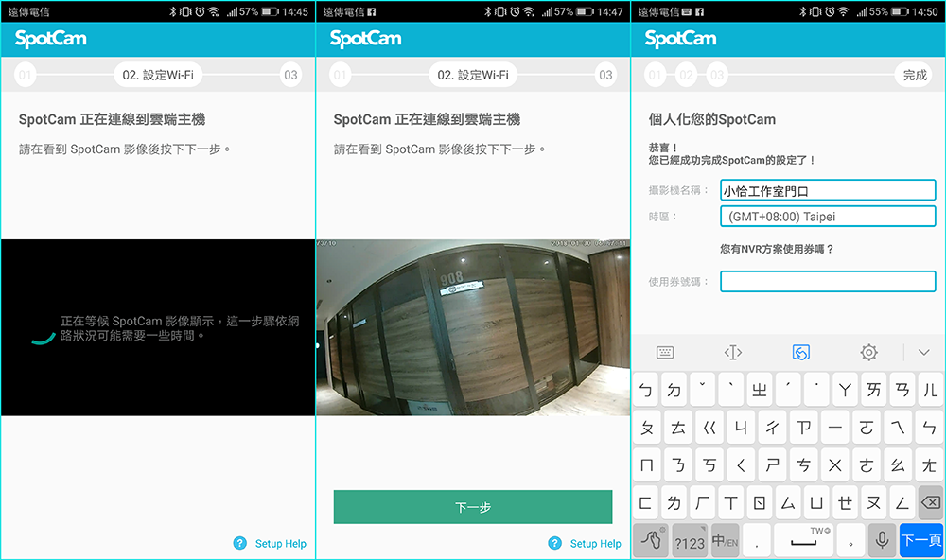Tap the ㄈ key on the keyboard
946x560 pixels.
click(x=645, y=502)
